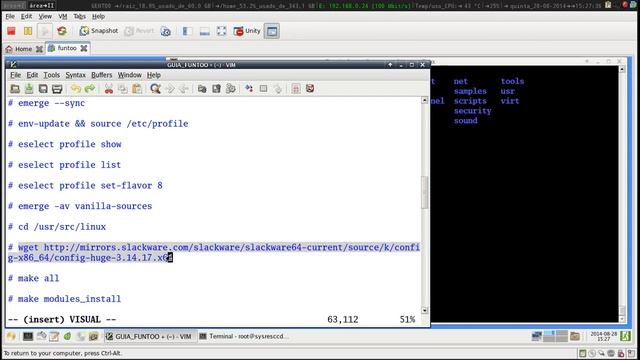Click the Find previous arrow icon

tap(184, 89)
